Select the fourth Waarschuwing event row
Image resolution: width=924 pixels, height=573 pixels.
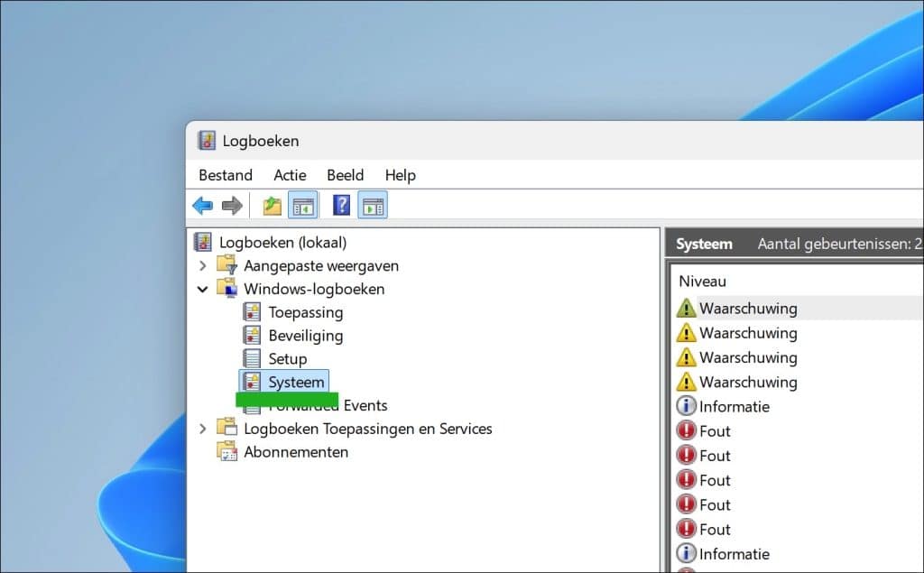click(x=799, y=382)
